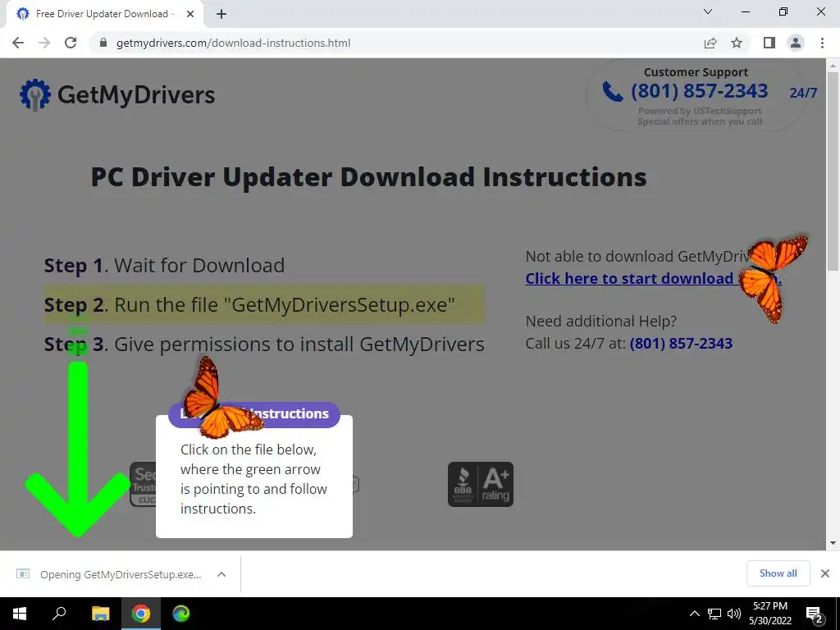Show hidden system tray icons
The height and width of the screenshot is (630, 840).
point(694,614)
